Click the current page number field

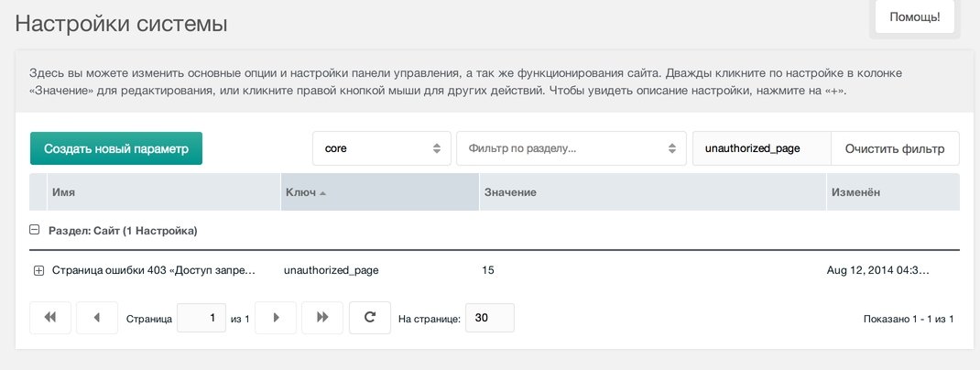[201, 318]
